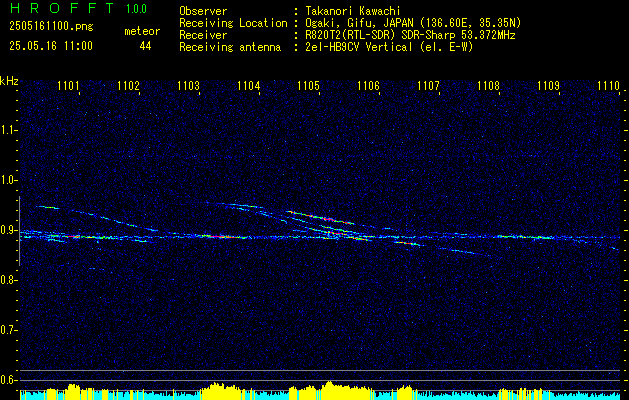This screenshot has height=400, width=629.
Task: Click the HROFFT title text
Action: (62, 8)
